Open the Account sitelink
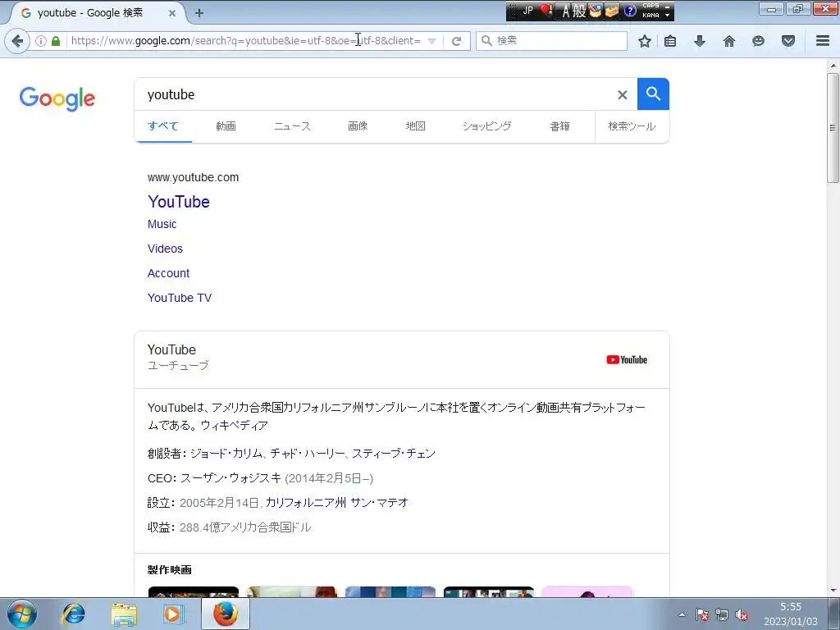 168,274
